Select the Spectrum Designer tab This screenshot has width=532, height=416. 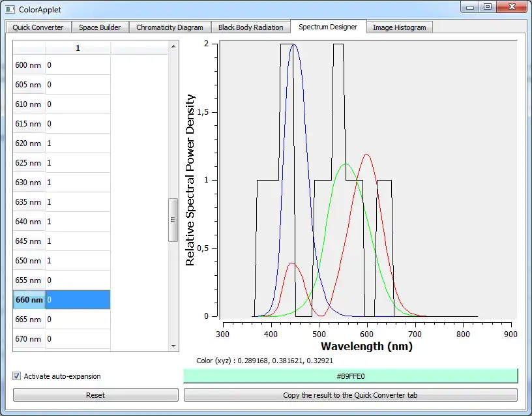pos(328,27)
